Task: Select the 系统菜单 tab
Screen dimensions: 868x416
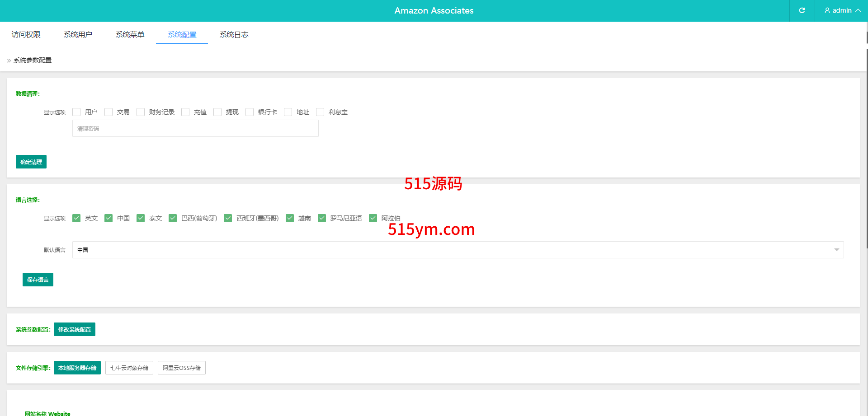Action: point(130,35)
